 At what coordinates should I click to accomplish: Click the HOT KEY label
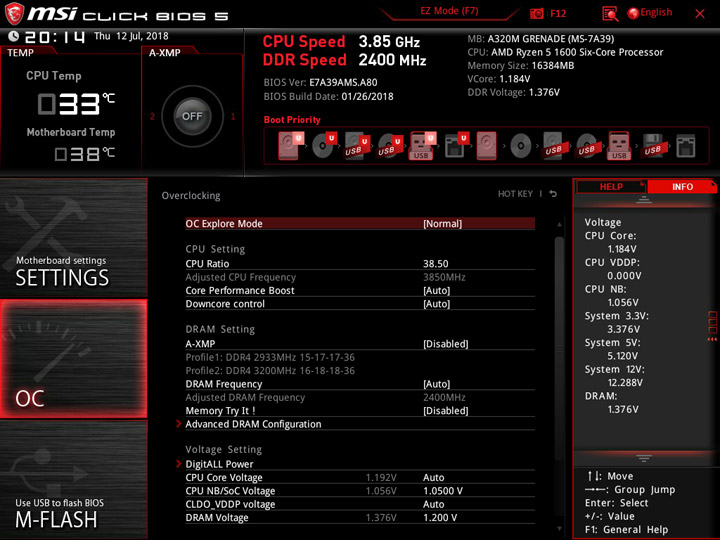[515, 194]
